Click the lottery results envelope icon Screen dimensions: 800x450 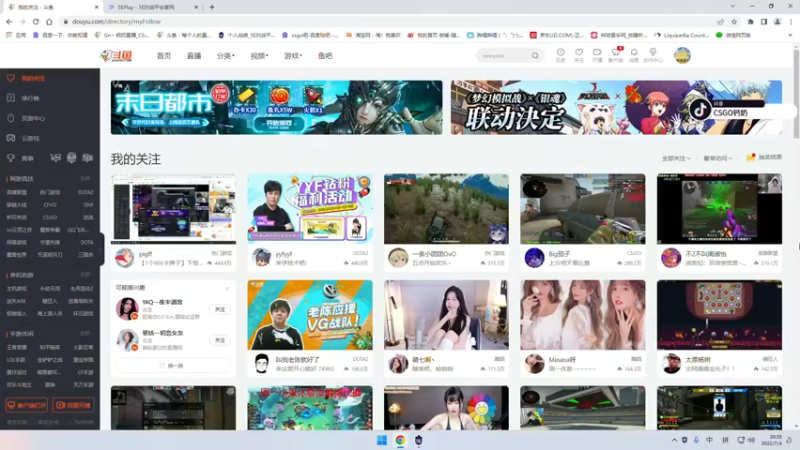coord(751,158)
